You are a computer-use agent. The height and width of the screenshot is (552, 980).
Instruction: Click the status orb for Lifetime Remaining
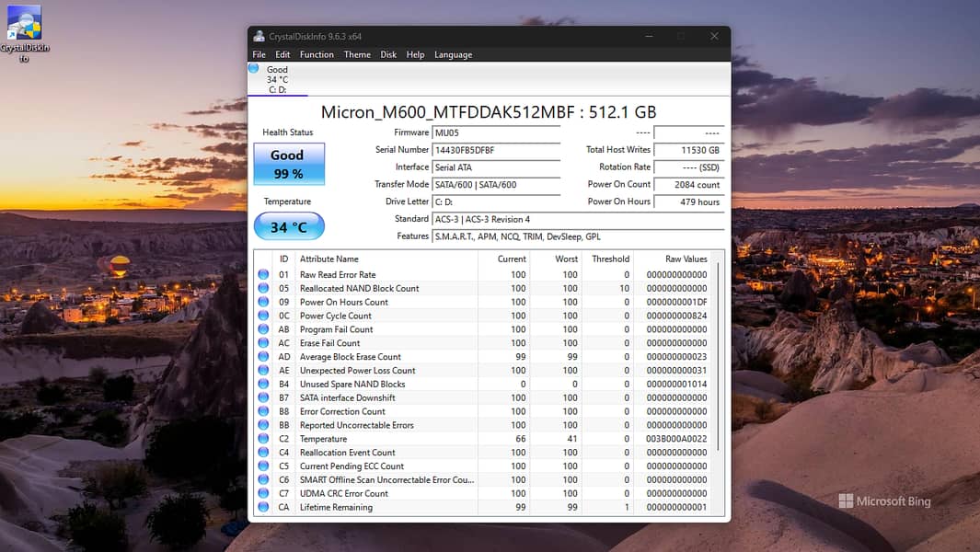(263, 508)
